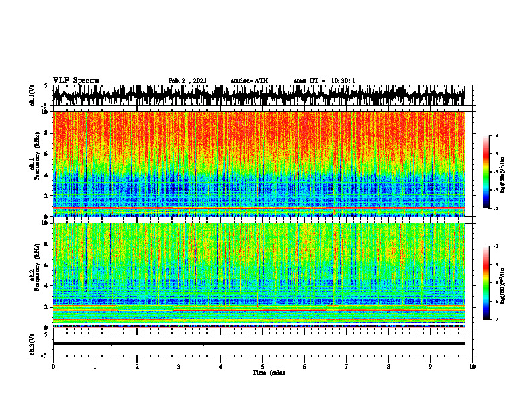
Task: Click the ch.2 spectrogram color scale bar
Action: pyautogui.click(x=486, y=283)
